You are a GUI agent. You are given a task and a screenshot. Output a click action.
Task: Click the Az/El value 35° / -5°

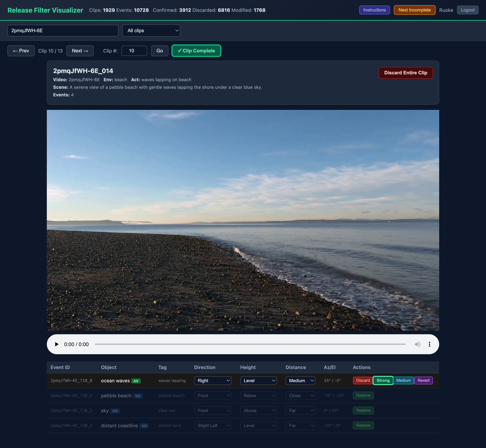[x=332, y=381]
